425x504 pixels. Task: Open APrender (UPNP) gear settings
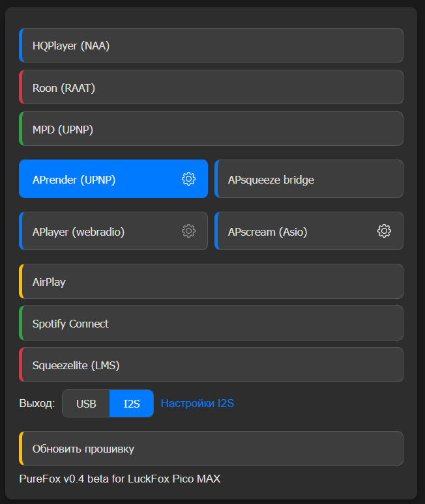point(188,179)
